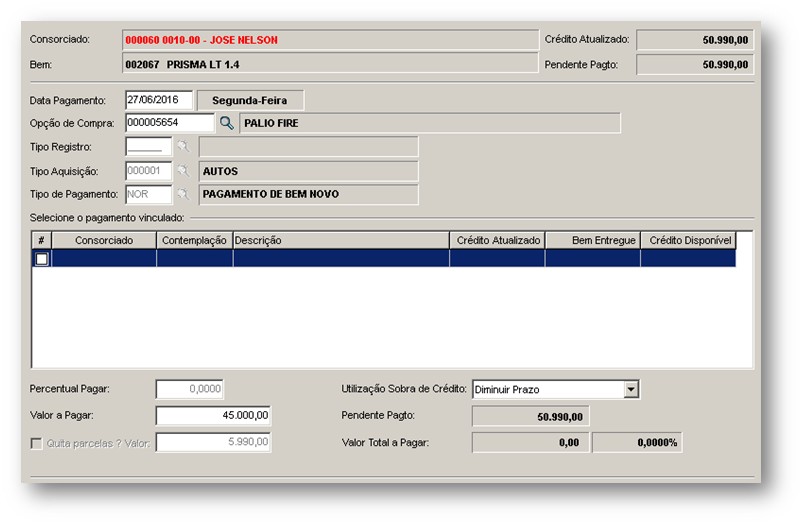
Task: Click the top-right Pendente Pagto value
Action: pyautogui.click(x=695, y=65)
